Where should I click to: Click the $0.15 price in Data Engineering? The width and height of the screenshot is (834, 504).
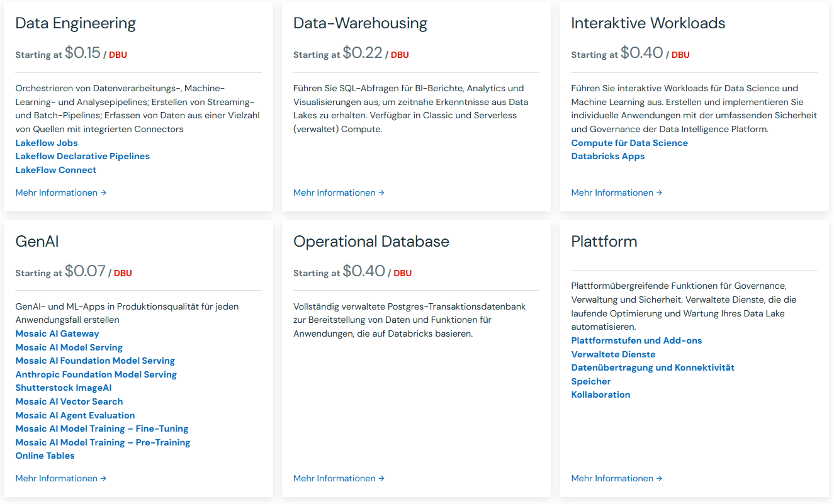[82, 53]
